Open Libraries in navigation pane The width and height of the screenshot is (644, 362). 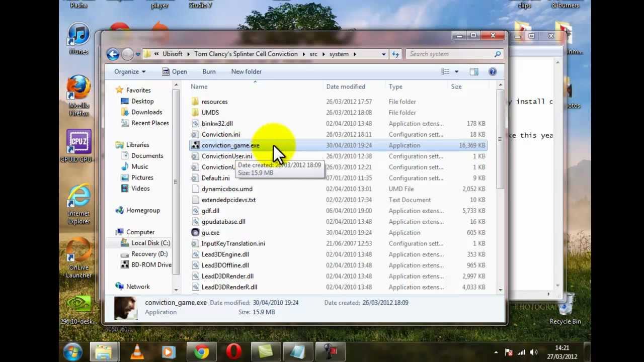pyautogui.click(x=137, y=145)
